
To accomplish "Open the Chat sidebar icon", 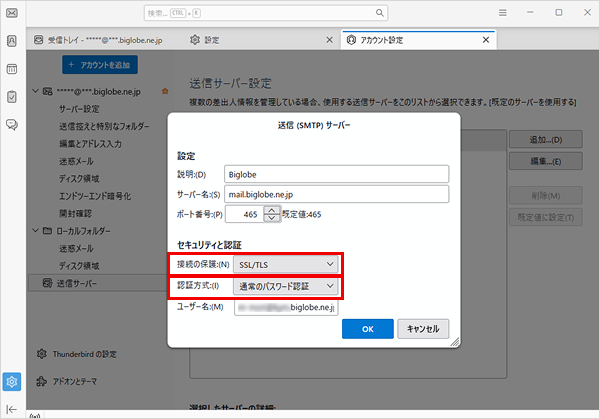I will (x=12, y=125).
